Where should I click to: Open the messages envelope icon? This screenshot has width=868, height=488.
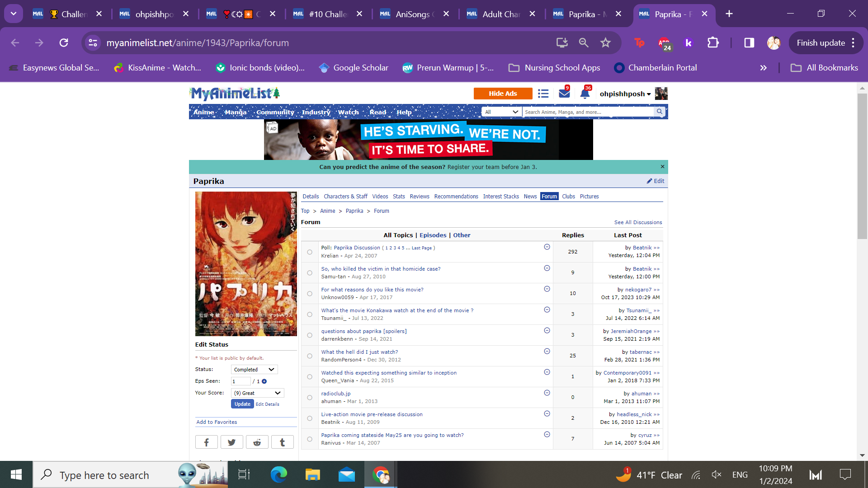click(564, 93)
